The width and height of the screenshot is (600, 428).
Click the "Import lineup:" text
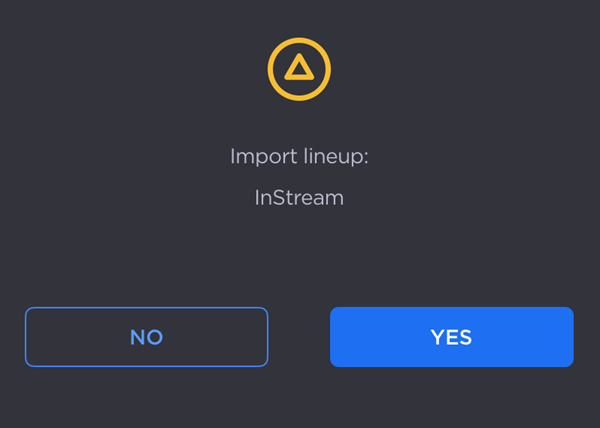click(x=299, y=157)
